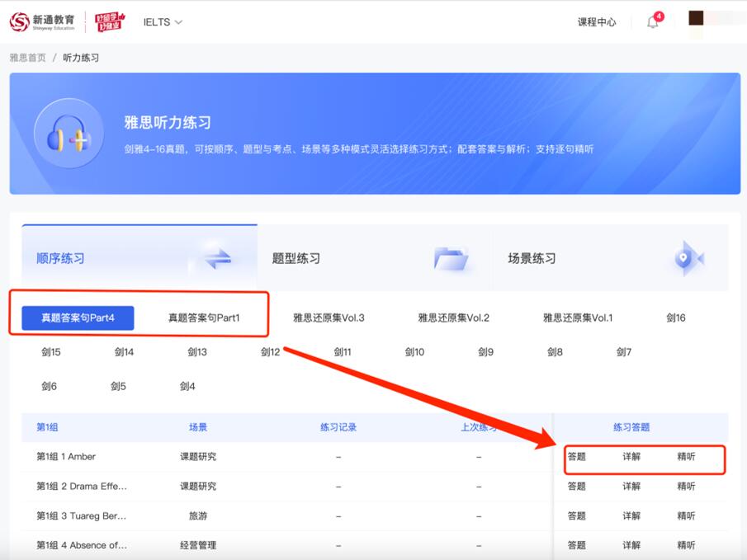747x560 pixels.
Task: Click row title 第1组 3 Tuareg Ber...
Action: (82, 515)
